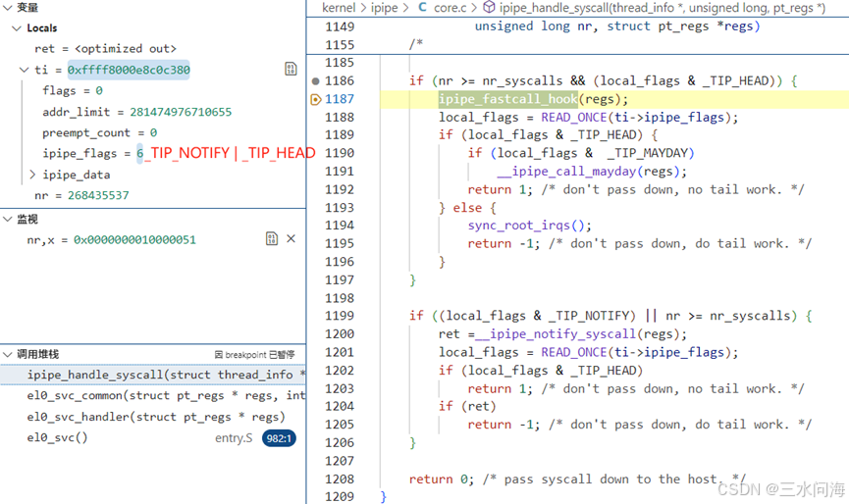Click READ_ONCE macro on line 1188
This screenshot has height=504, width=849.
[x=574, y=118]
